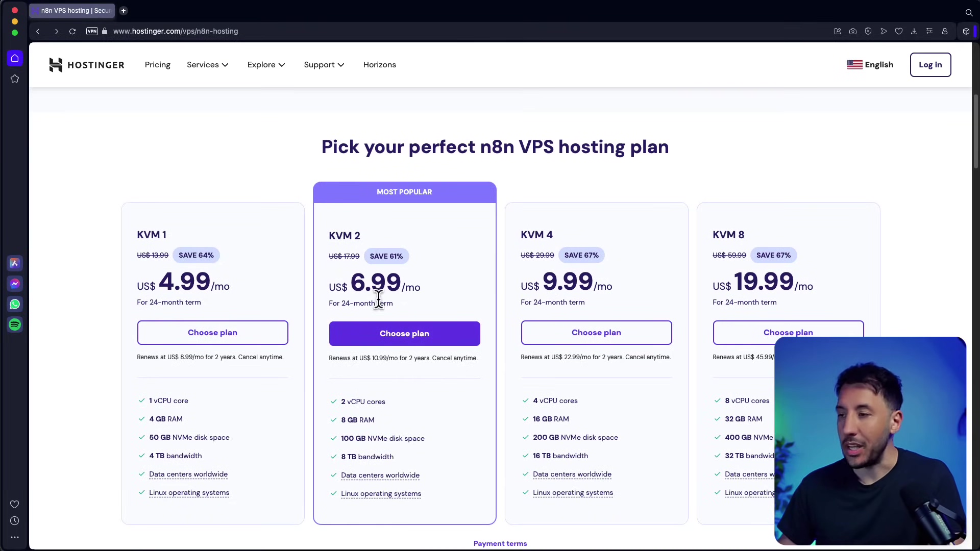Click the Hostinger logo
Viewport: 980px width, 551px height.
(87, 65)
